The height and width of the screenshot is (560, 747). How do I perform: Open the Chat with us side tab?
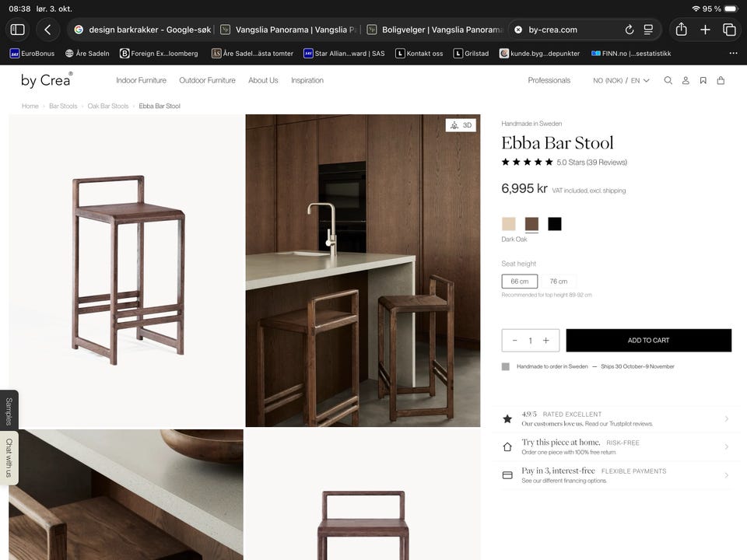[9, 458]
